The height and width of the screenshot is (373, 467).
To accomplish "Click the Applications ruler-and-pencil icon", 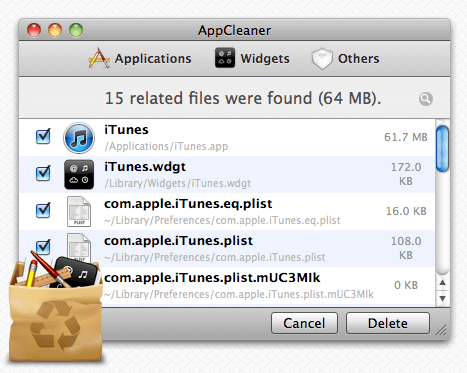I will point(99,58).
